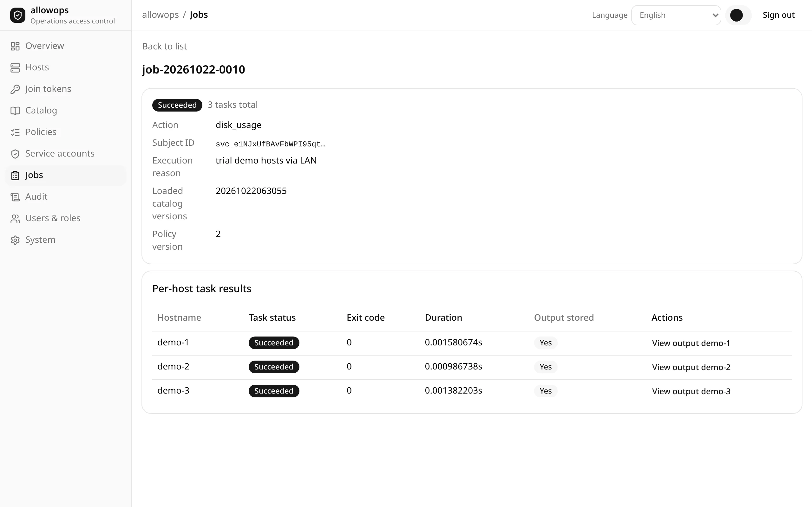Open the Users & roles people icon

[x=15, y=219]
